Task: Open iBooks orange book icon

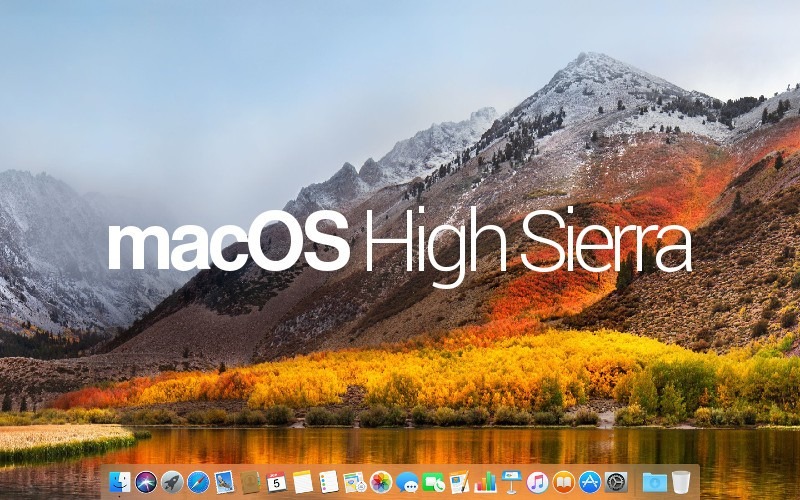Action: pyautogui.click(x=563, y=482)
